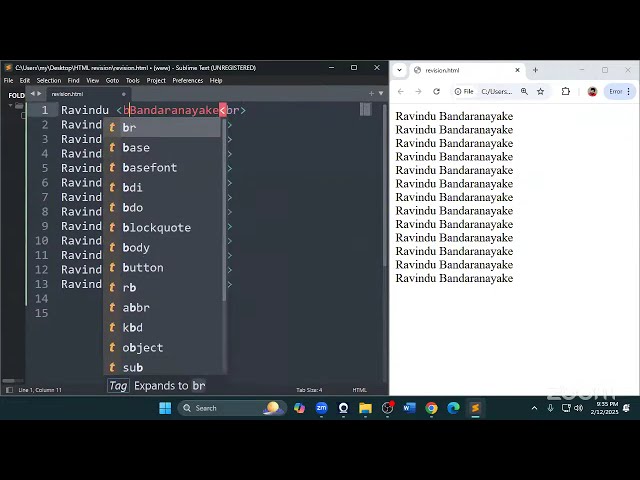Open the zoom magnifier in address bar
The width and height of the screenshot is (640, 480).
pyautogui.click(x=524, y=91)
